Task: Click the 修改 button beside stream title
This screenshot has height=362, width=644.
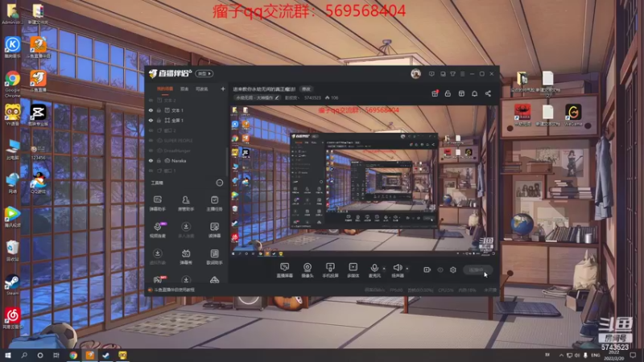Action: pyautogui.click(x=307, y=89)
